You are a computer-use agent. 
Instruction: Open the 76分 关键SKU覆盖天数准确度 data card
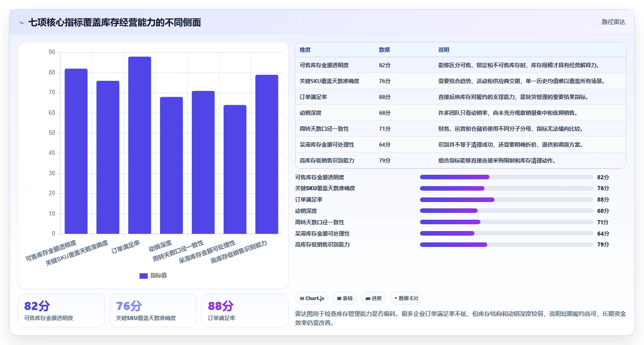[153, 310]
